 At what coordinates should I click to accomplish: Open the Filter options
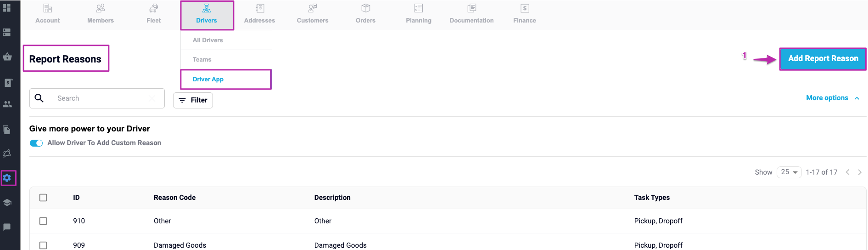193,100
